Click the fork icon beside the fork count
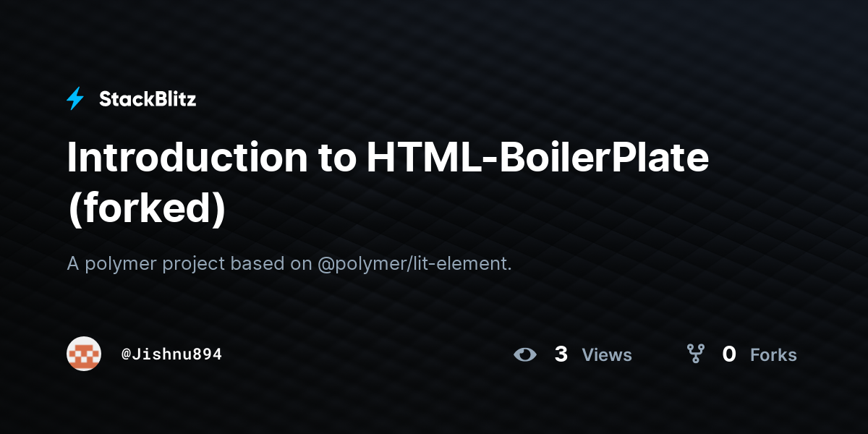 [696, 354]
